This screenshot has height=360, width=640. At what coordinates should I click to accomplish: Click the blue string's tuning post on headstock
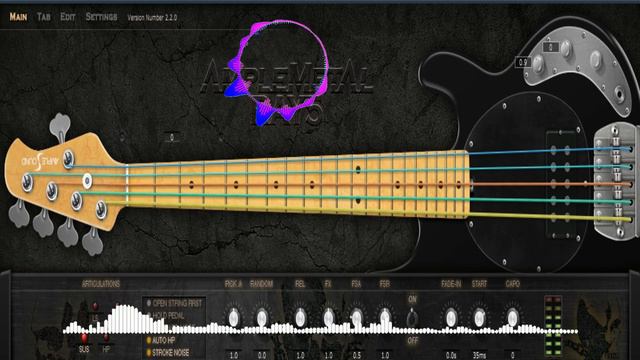point(68,160)
